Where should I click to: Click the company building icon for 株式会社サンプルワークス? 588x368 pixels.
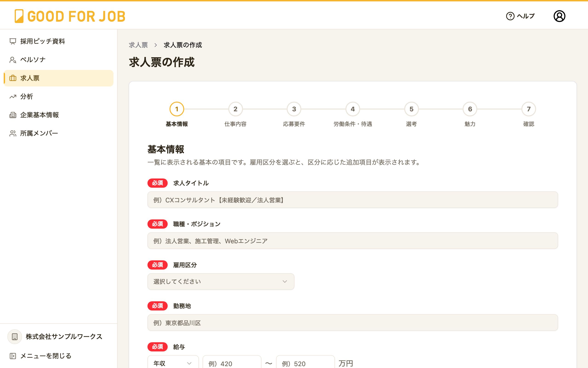tap(14, 336)
